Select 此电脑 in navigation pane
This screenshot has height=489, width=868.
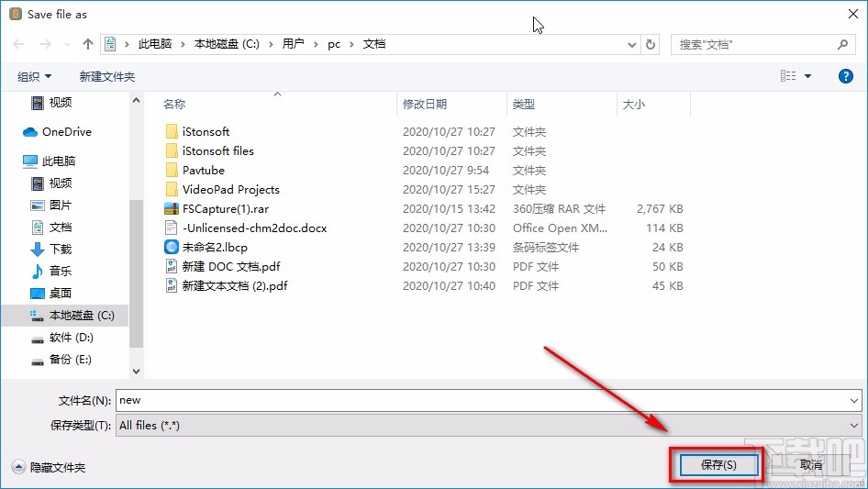(50, 161)
